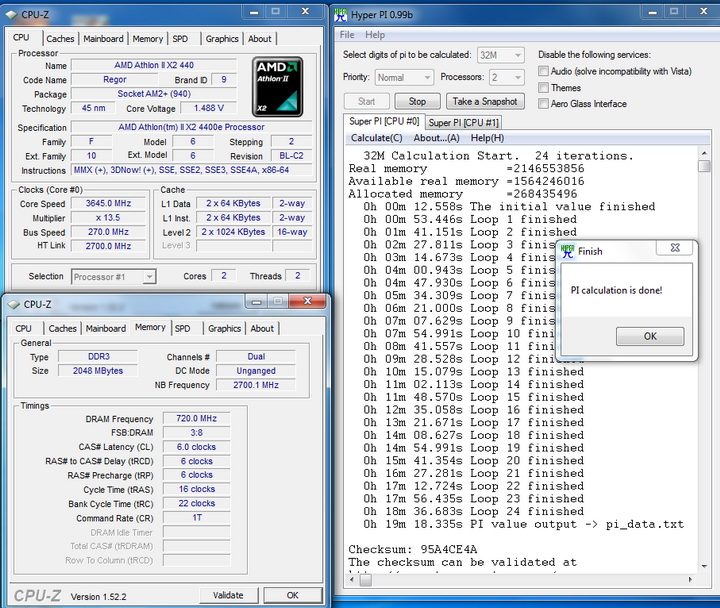720x608 pixels.
Task: Open the Help menu in Hyper PI
Action: (375, 35)
